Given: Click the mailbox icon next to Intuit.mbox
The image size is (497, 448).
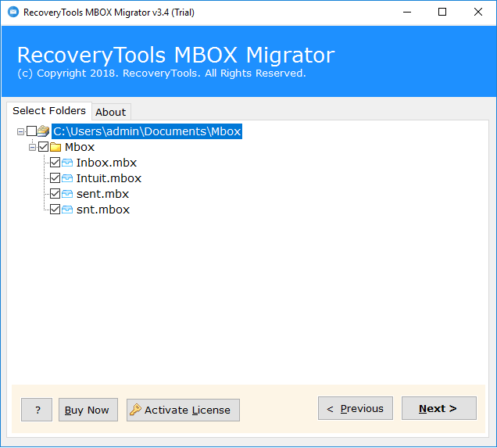Looking at the screenshot, I should pos(67,178).
